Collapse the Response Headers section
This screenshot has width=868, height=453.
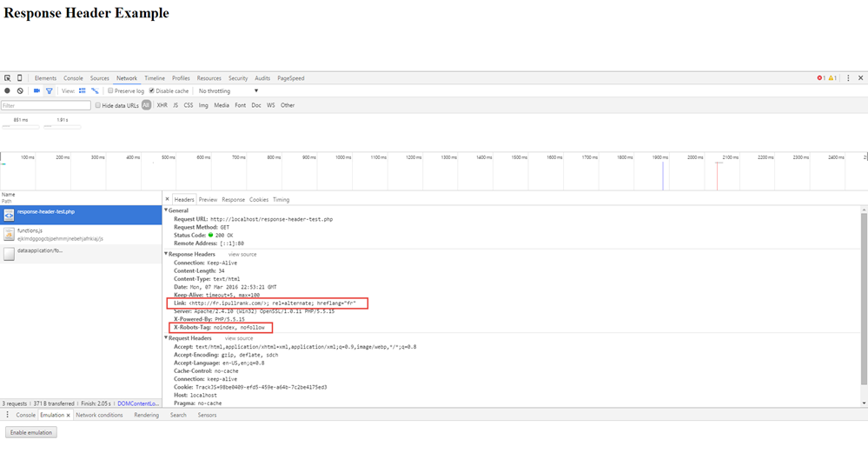coord(167,254)
